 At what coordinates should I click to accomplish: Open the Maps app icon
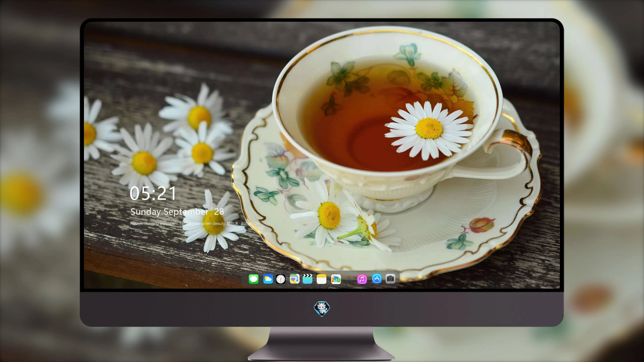294,279
